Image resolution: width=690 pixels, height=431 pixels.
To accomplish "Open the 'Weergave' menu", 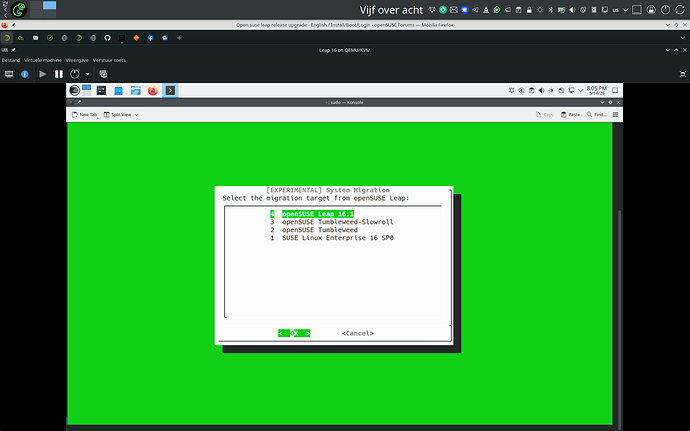I will coord(77,60).
